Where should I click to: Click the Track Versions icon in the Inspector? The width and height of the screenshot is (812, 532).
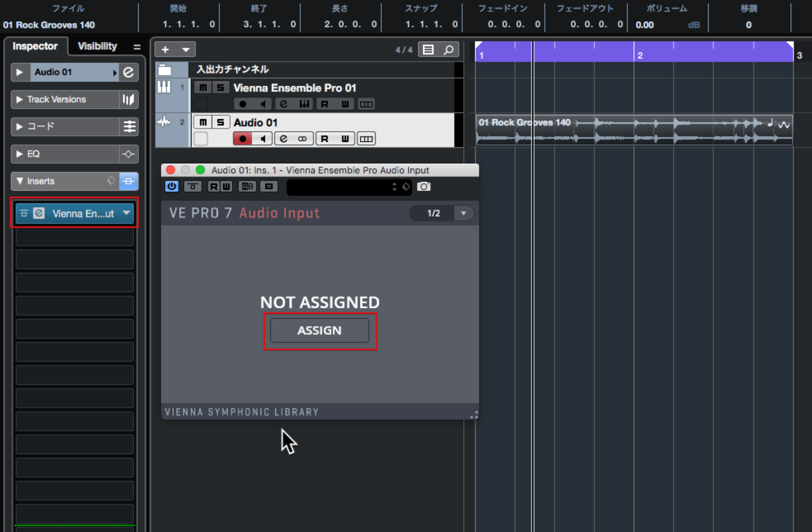(x=129, y=99)
